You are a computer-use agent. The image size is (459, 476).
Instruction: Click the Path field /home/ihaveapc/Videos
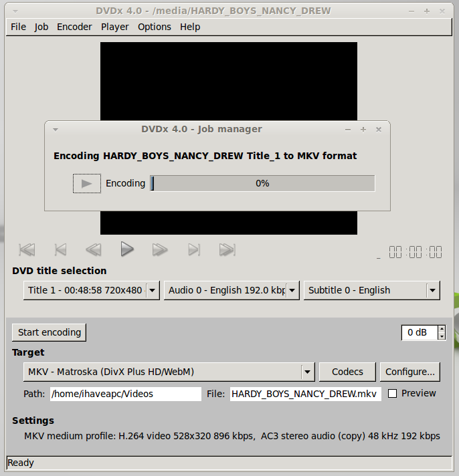[x=126, y=394]
